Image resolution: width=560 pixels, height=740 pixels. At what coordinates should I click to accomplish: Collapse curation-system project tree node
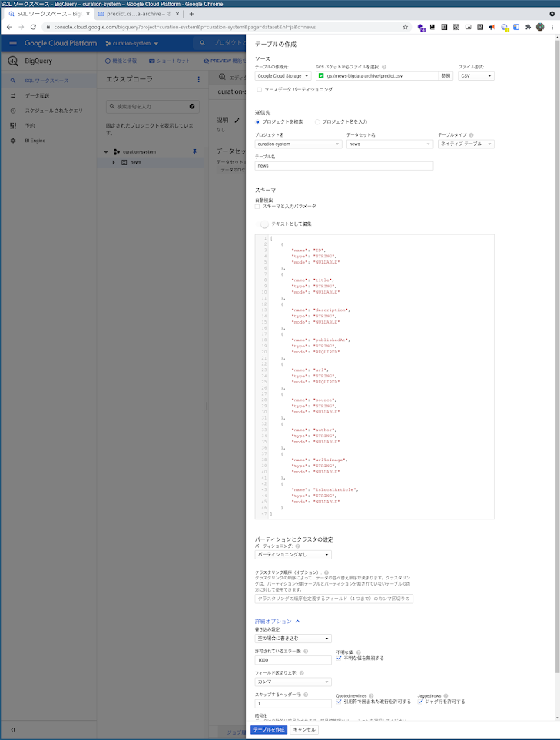click(106, 152)
